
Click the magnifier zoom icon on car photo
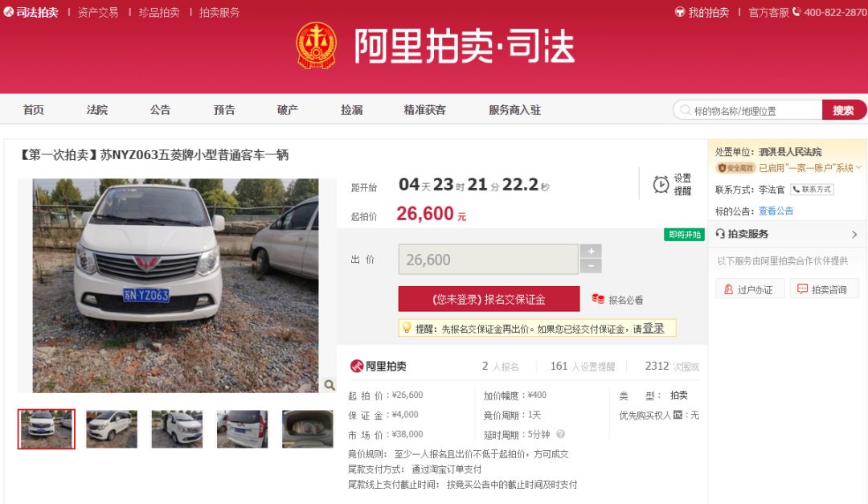329,385
